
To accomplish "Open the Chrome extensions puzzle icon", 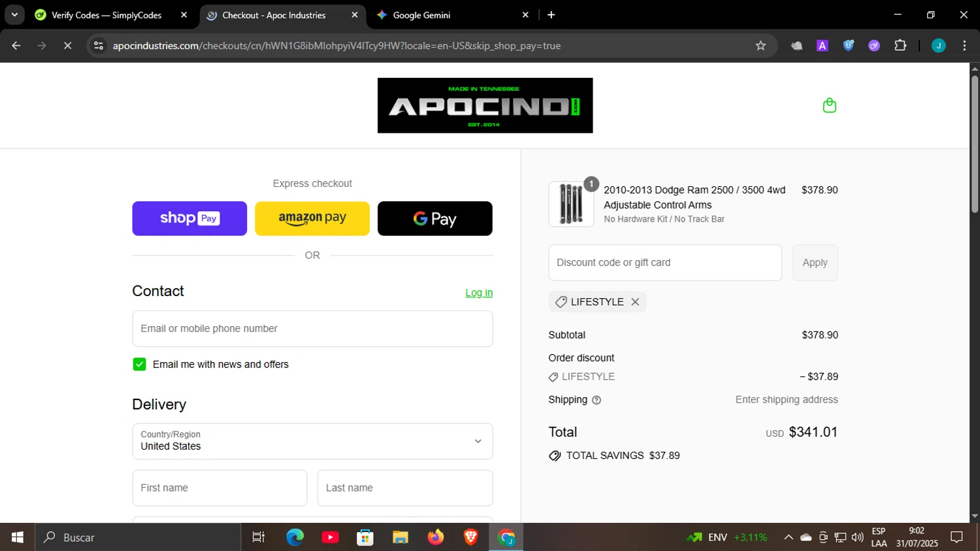I will (900, 46).
